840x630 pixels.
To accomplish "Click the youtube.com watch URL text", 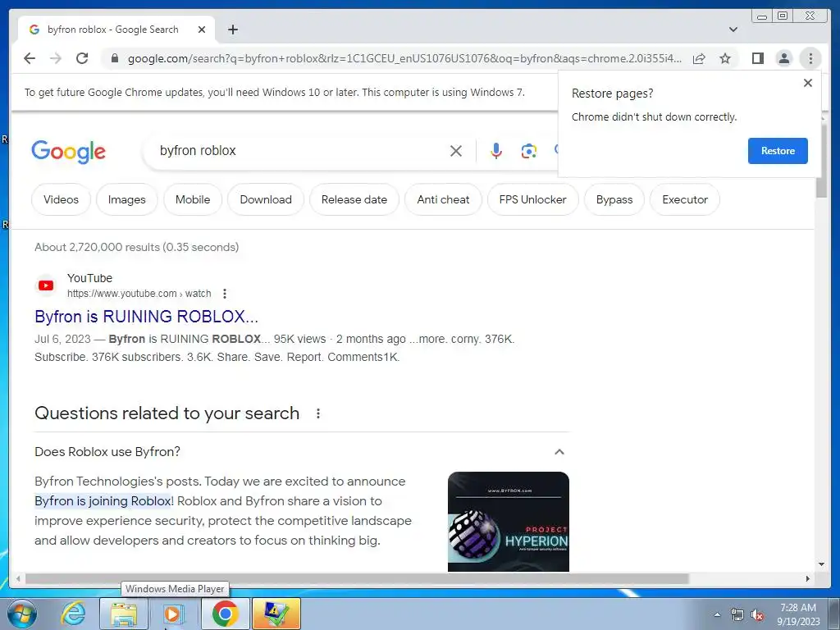I will click(x=139, y=294).
